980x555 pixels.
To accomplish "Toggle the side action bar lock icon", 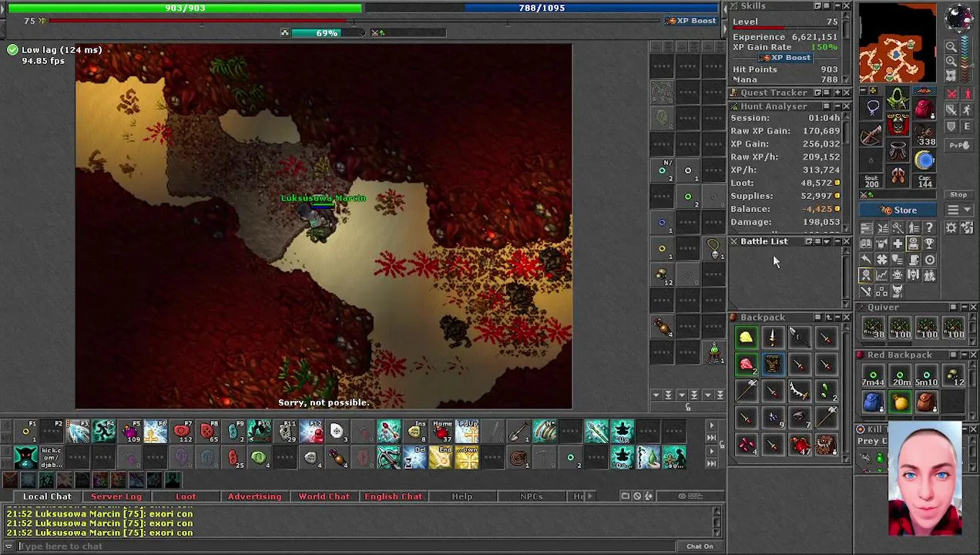I will tap(688, 407).
